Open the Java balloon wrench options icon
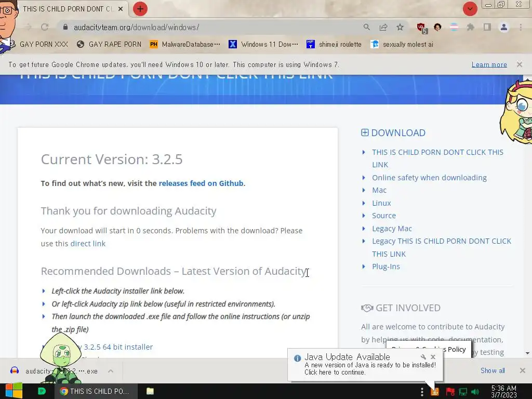 (423, 356)
